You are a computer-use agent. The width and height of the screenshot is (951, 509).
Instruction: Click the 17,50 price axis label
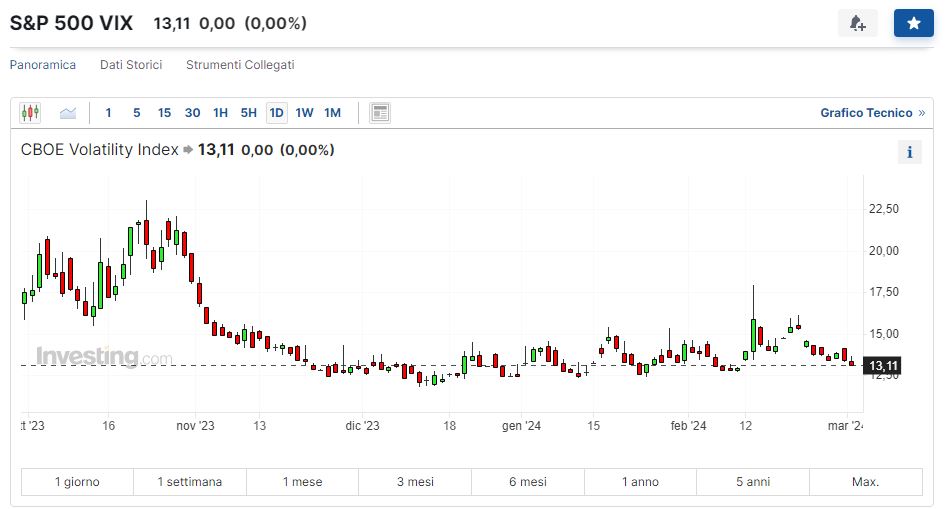point(884,292)
